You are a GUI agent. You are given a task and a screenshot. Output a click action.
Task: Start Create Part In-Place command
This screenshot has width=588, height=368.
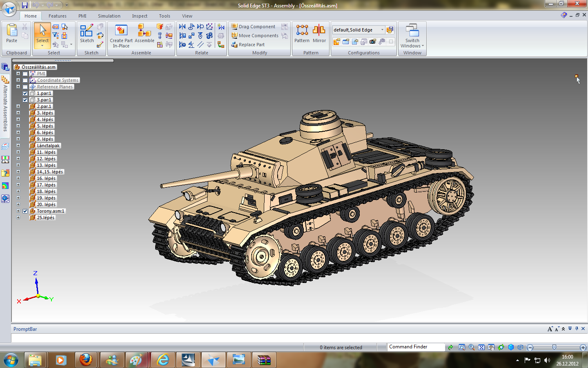point(121,36)
